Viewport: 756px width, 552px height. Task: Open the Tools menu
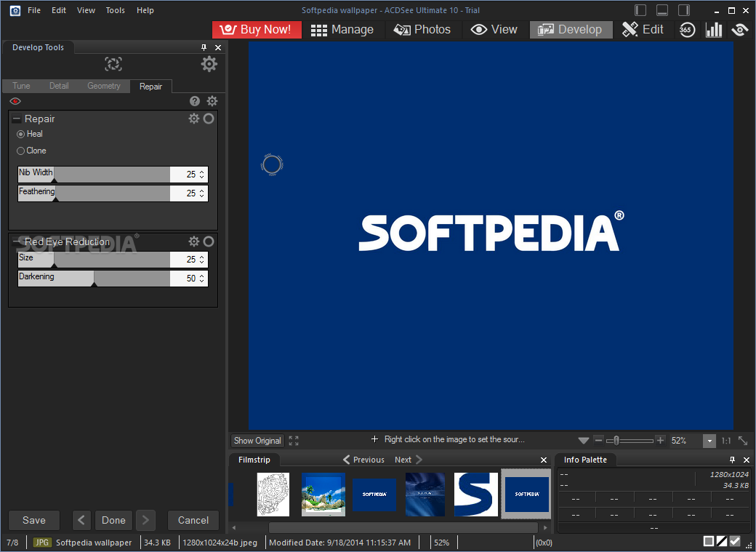pos(116,10)
